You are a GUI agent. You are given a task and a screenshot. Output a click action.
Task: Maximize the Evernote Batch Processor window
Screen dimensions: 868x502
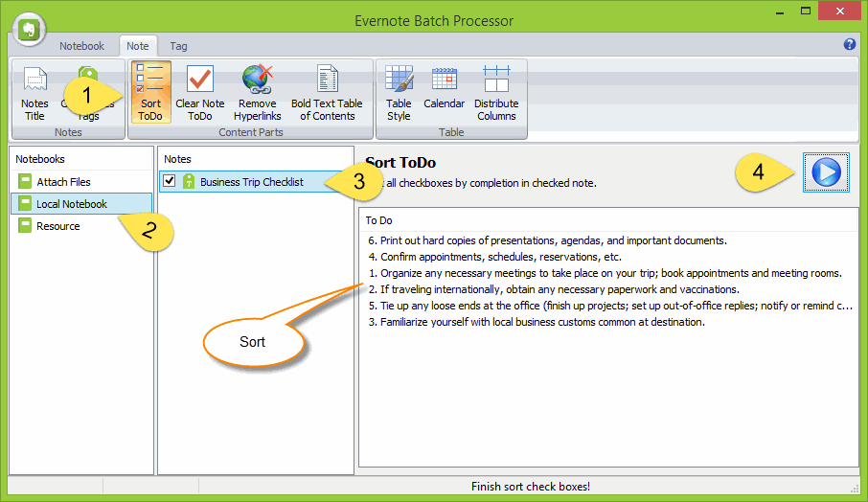point(806,11)
